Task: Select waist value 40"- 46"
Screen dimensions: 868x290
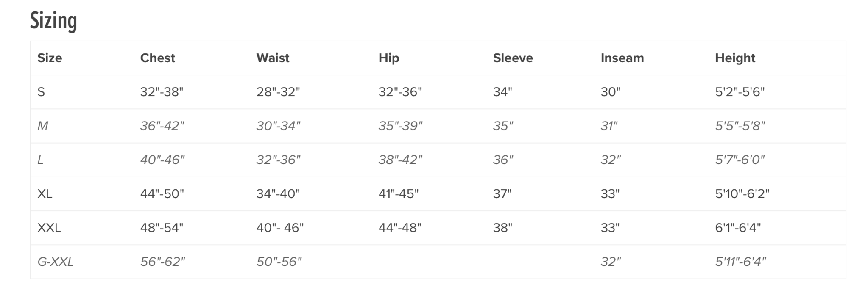Action: (280, 228)
